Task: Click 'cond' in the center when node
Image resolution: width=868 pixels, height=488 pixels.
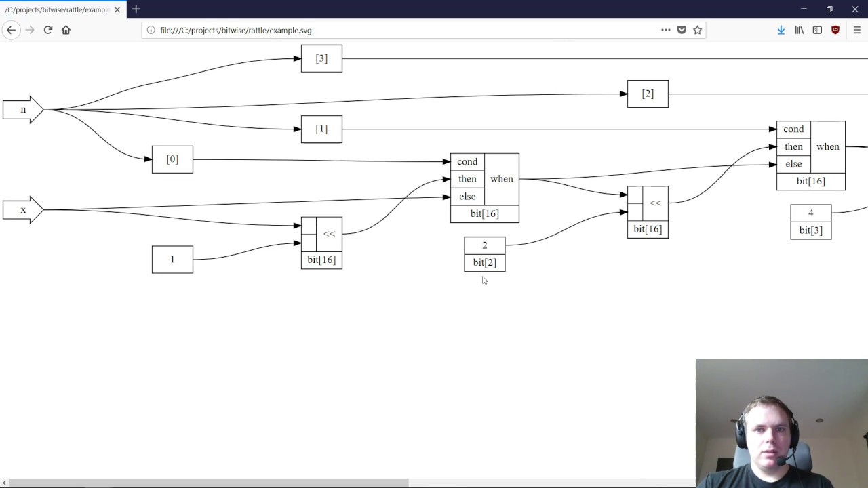Action: pyautogui.click(x=467, y=162)
